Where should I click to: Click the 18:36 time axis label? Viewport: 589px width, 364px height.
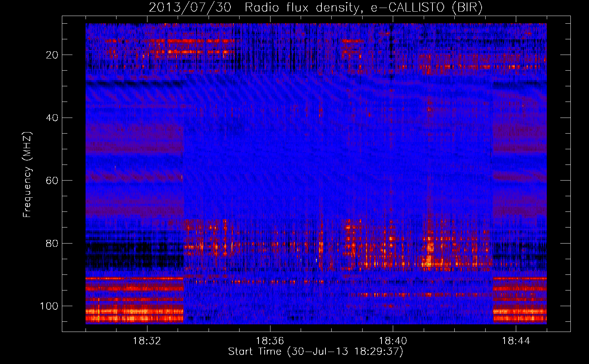click(x=270, y=341)
